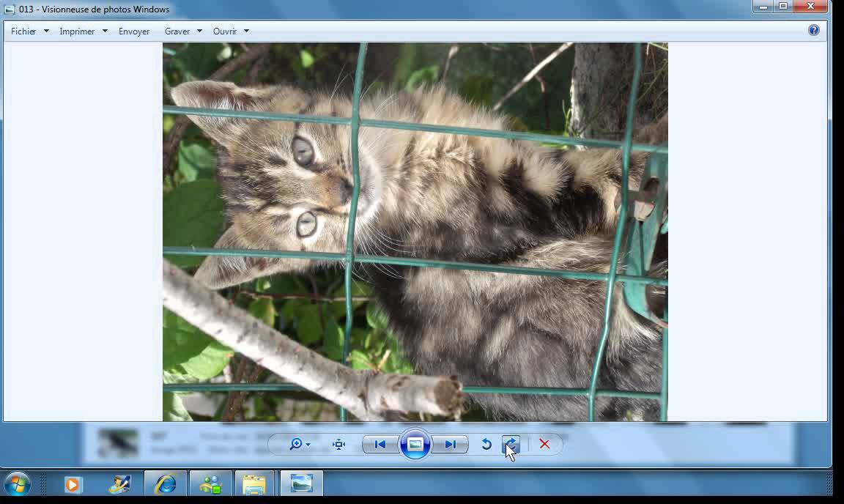Click the kitten photo in the viewer
The height and width of the screenshot is (504, 844).
(415, 231)
